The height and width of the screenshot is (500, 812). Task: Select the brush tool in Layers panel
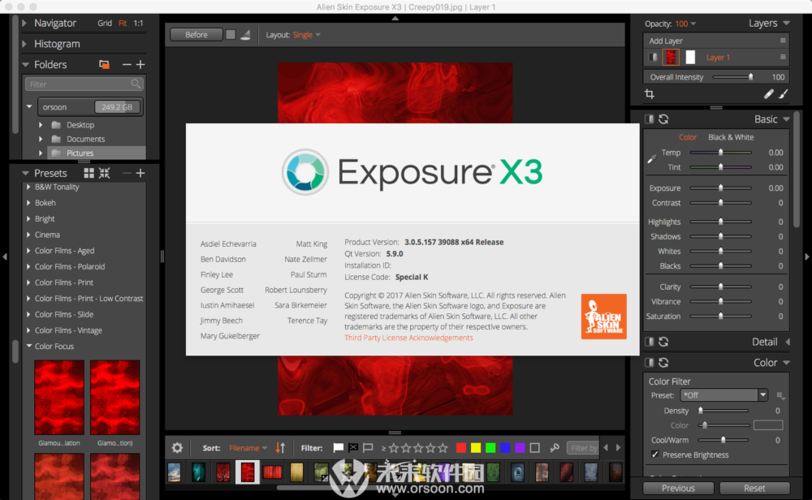(783, 94)
